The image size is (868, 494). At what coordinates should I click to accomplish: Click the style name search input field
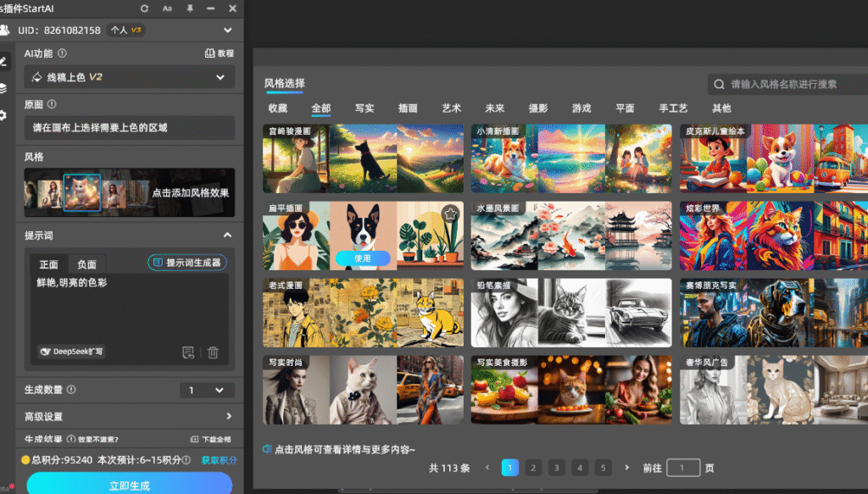(793, 84)
